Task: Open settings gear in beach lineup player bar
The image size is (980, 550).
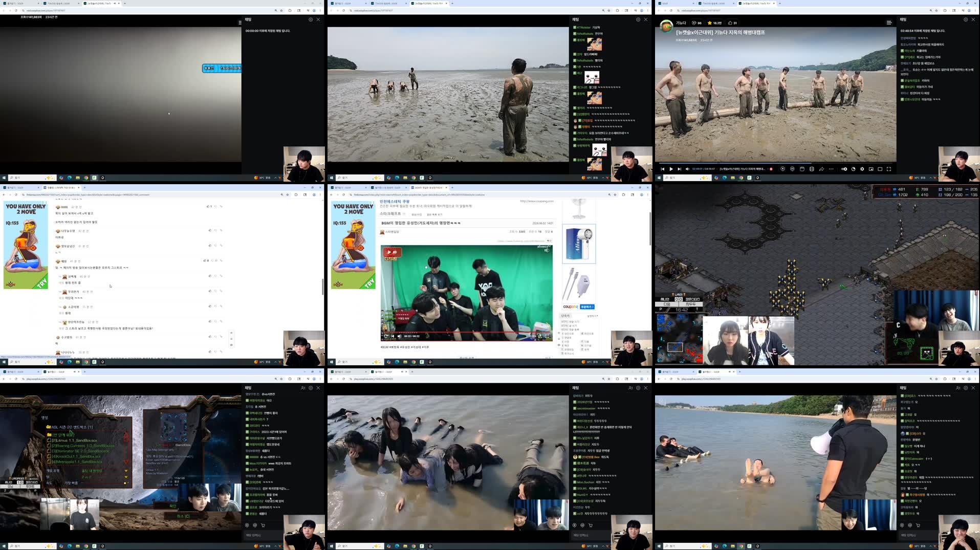Action: tap(862, 169)
